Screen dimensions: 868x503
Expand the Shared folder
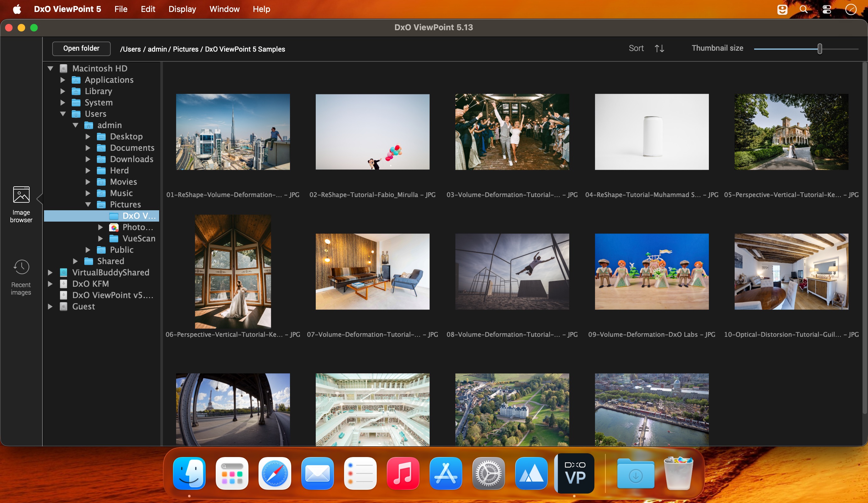point(75,261)
